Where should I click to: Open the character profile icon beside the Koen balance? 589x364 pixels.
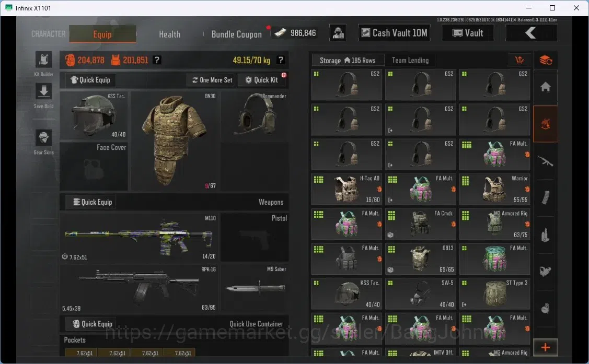click(338, 33)
